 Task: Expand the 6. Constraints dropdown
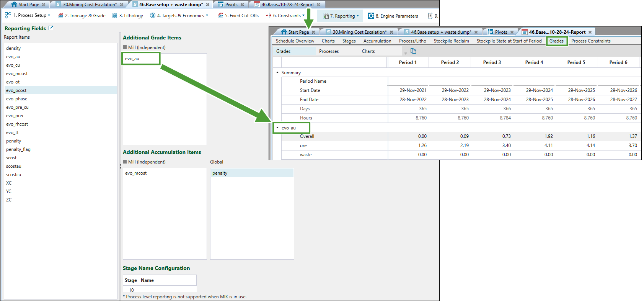(x=303, y=15)
